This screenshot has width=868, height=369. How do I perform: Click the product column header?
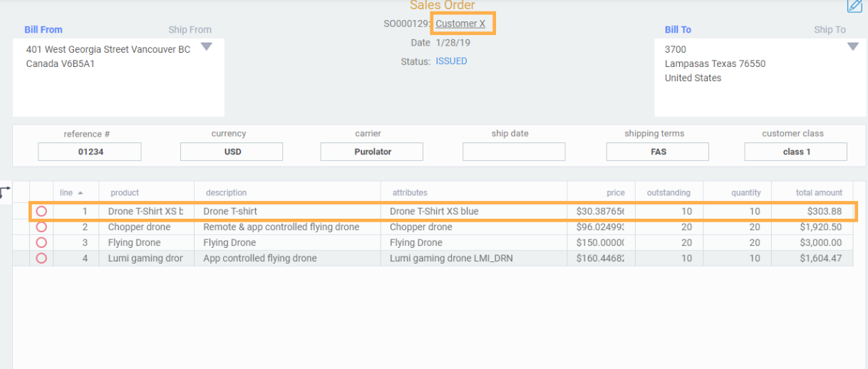[125, 193]
